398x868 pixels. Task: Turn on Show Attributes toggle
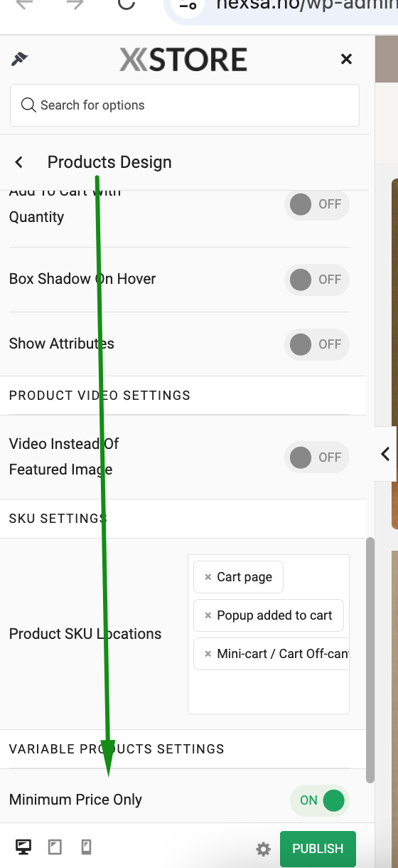click(x=317, y=344)
